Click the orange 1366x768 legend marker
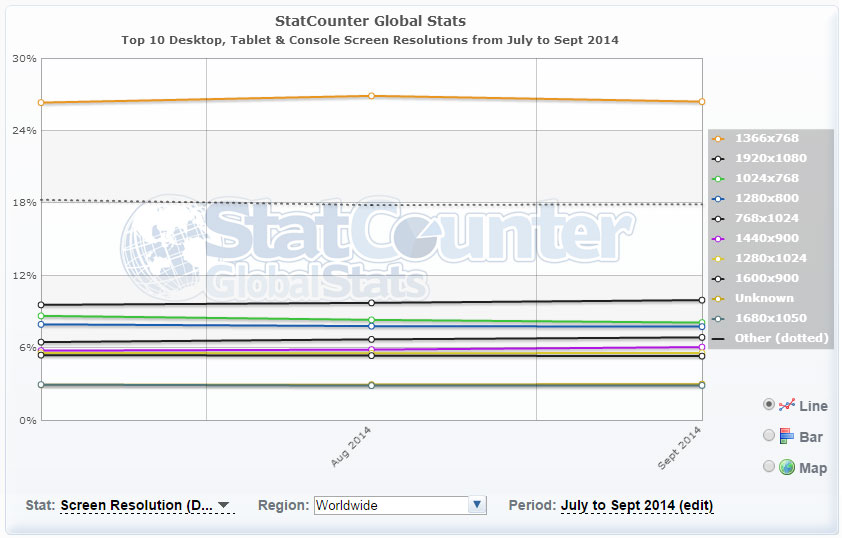This screenshot has width=842, height=538. [x=718, y=139]
